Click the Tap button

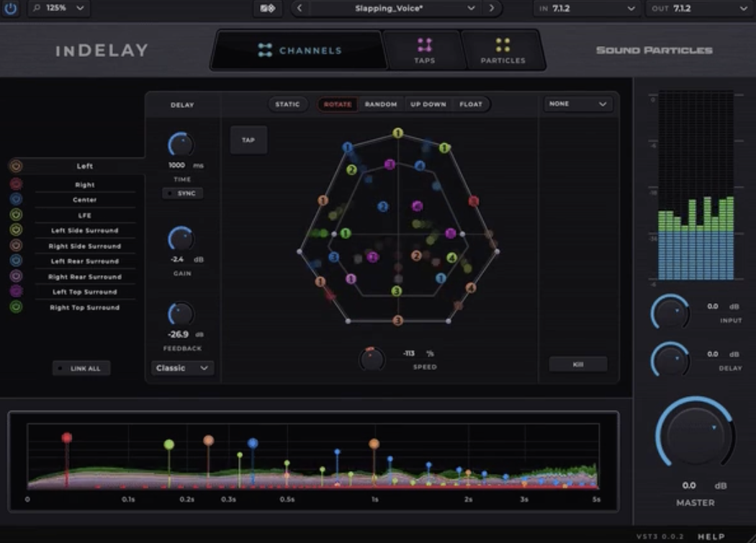click(248, 140)
